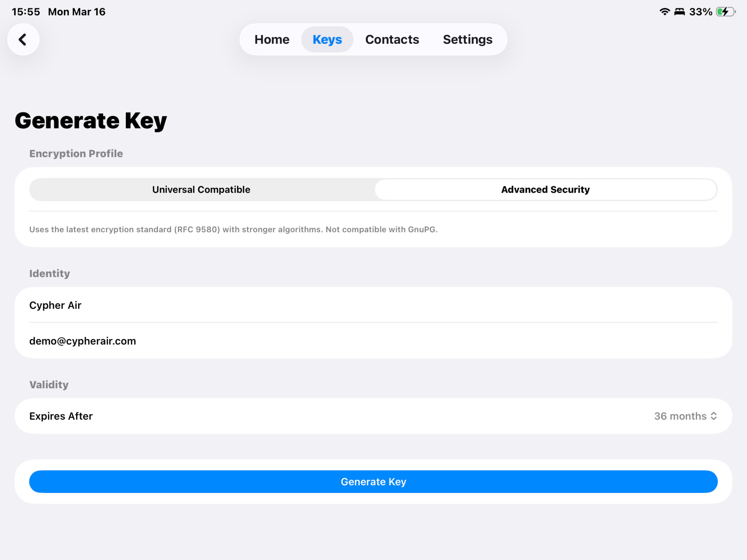Tap the Encryption Profile section label
The height and width of the screenshot is (560, 747).
(x=76, y=154)
